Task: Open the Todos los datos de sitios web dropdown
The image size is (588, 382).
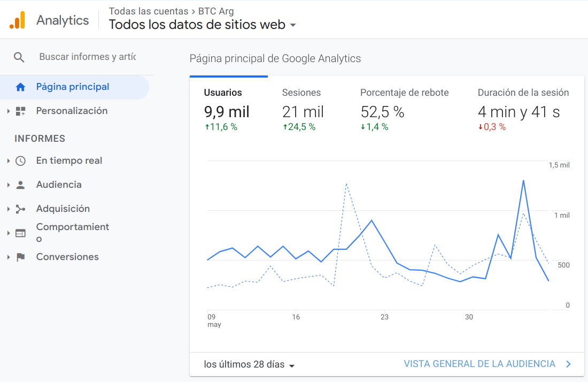Action: tap(292, 25)
